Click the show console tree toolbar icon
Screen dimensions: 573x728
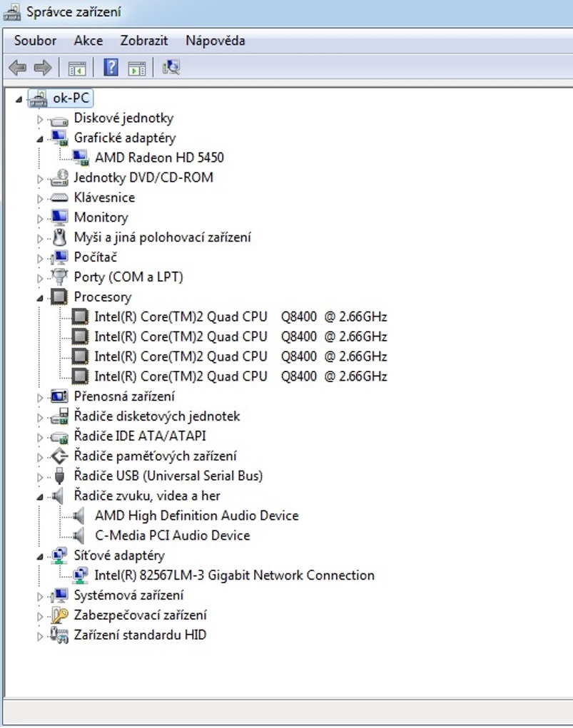[76, 68]
